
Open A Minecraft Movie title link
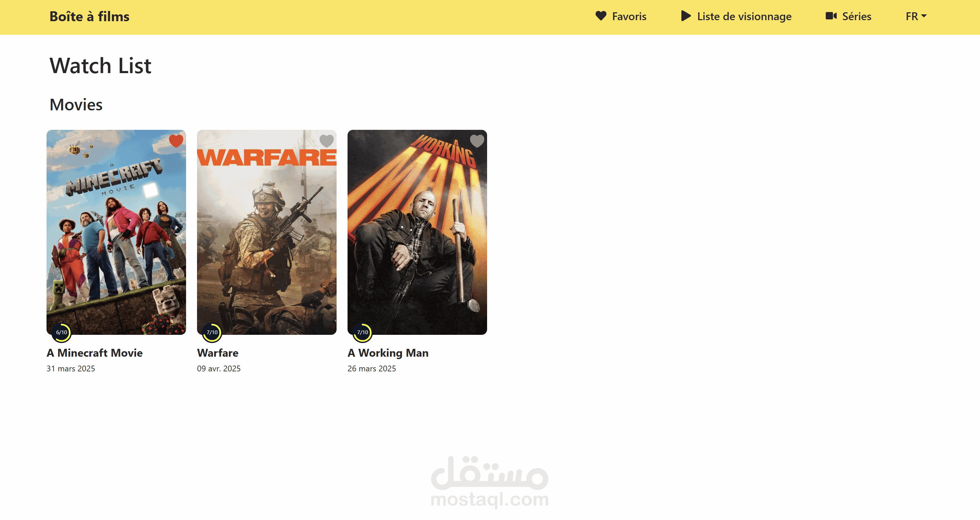pyautogui.click(x=94, y=353)
